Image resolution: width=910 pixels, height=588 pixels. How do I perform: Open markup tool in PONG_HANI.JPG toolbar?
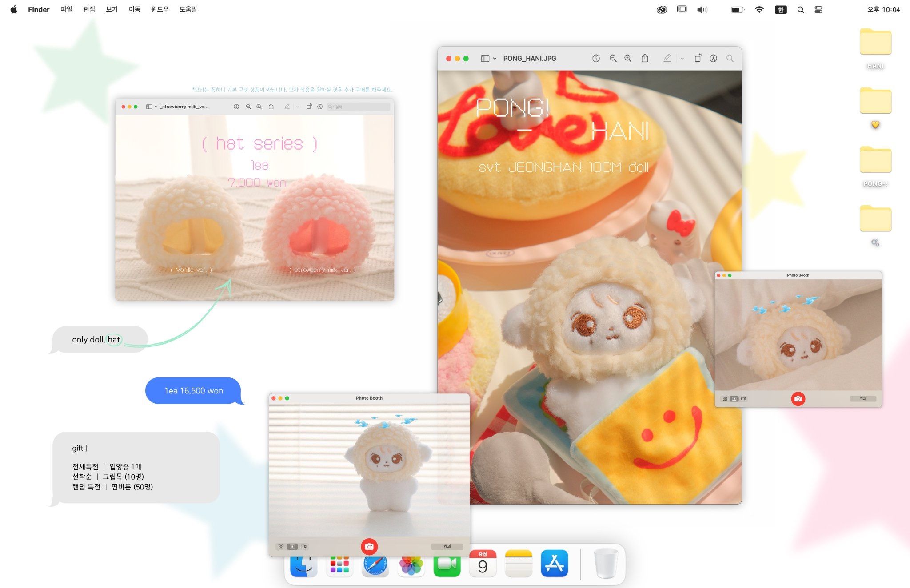tap(713, 59)
